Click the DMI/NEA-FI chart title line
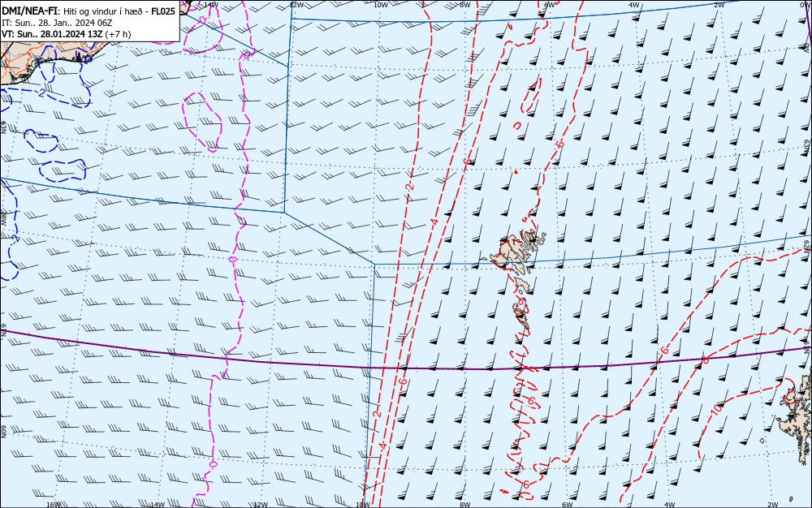812x508 pixels. click(89, 11)
